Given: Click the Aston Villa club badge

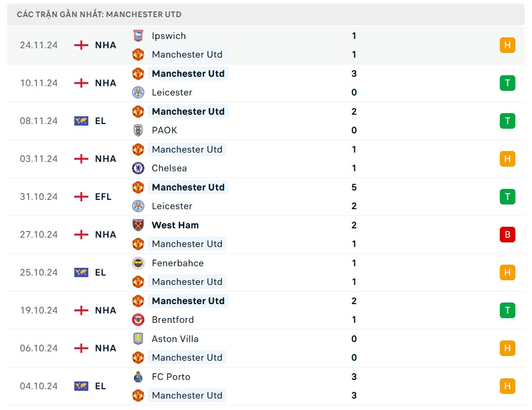Looking at the screenshot, I should pyautogui.click(x=138, y=339).
